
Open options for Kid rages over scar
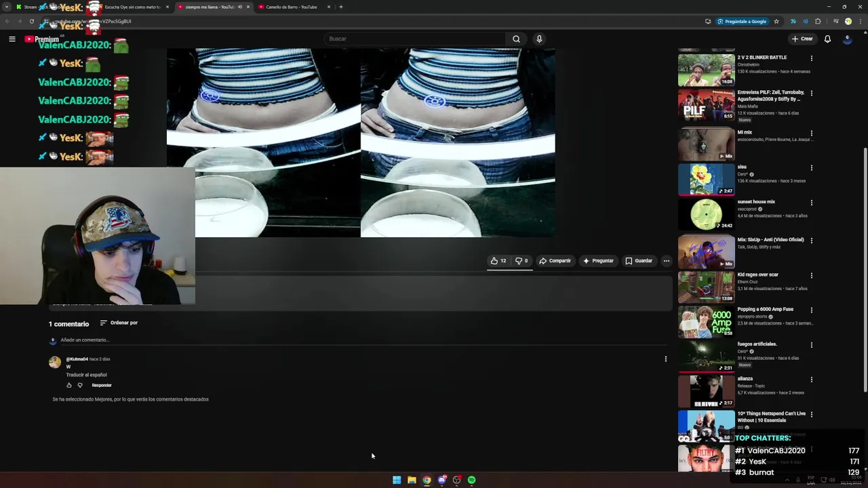pyautogui.click(x=811, y=276)
